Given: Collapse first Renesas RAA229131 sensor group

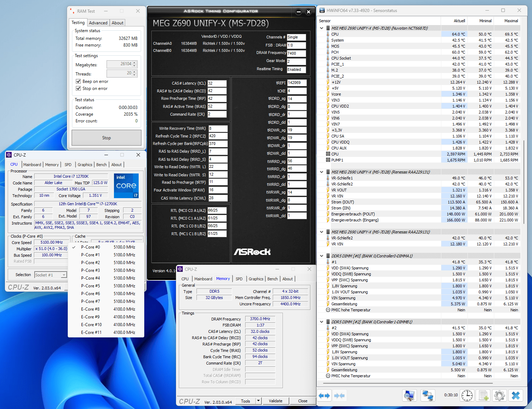Looking at the screenshot, I should 321,172.
